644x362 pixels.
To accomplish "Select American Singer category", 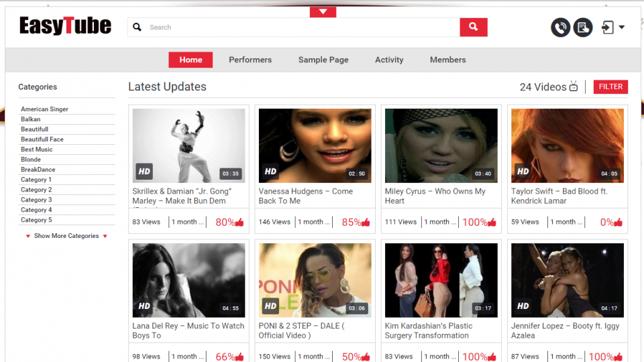I will (44, 109).
